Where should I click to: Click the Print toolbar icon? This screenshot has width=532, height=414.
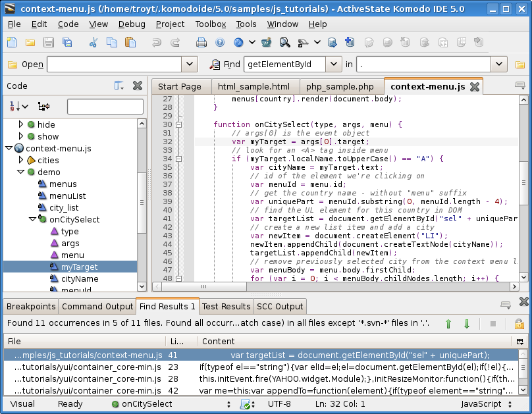tap(201, 41)
